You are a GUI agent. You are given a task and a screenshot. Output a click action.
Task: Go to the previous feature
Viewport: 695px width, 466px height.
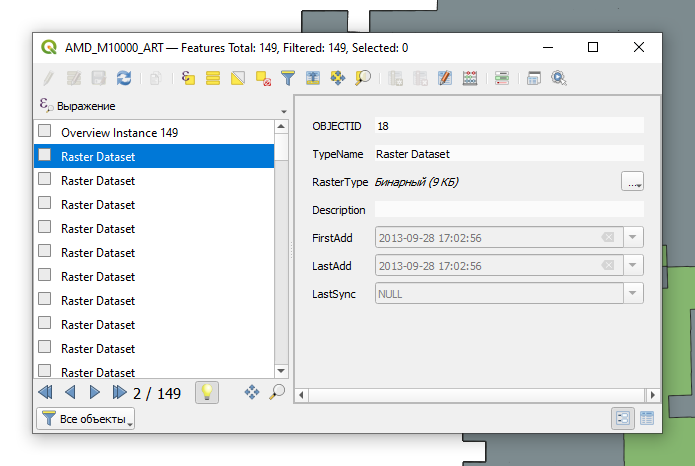tap(70, 392)
